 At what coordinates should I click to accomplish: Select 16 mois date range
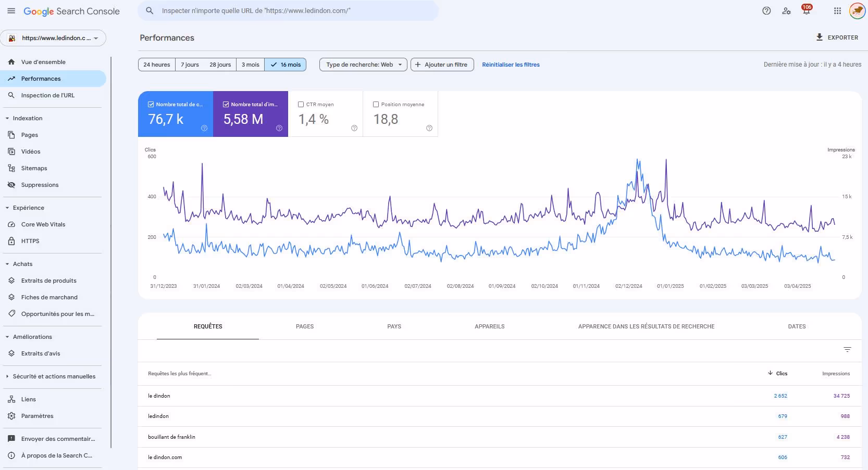coord(286,65)
